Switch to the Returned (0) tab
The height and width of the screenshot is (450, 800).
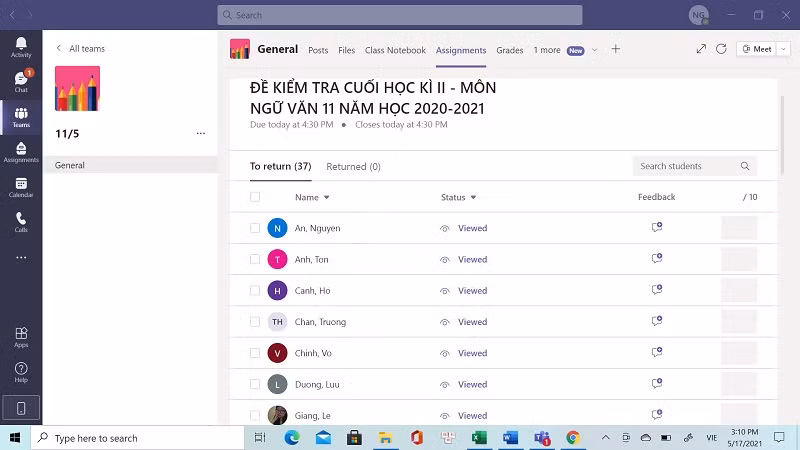click(353, 167)
